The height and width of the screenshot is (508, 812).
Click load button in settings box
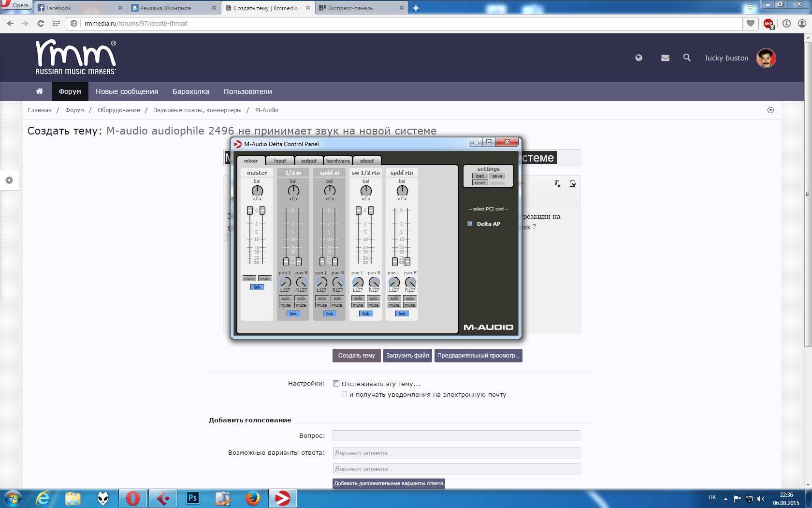[x=479, y=176]
